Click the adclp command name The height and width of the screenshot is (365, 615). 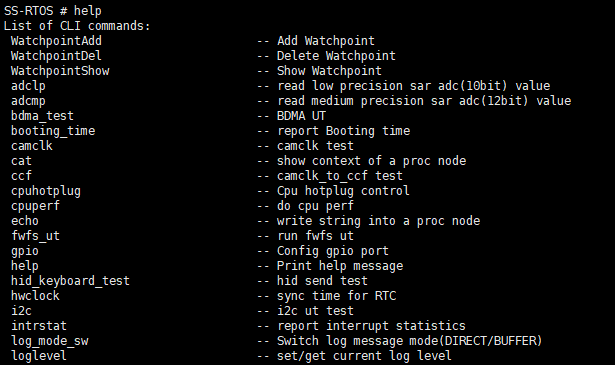[x=28, y=86]
